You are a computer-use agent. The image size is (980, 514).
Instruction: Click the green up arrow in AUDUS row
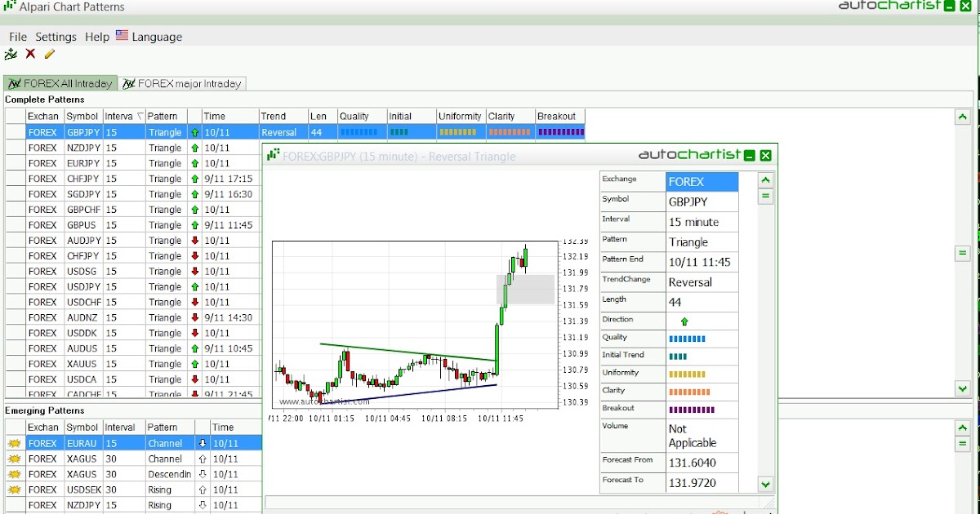tap(194, 348)
